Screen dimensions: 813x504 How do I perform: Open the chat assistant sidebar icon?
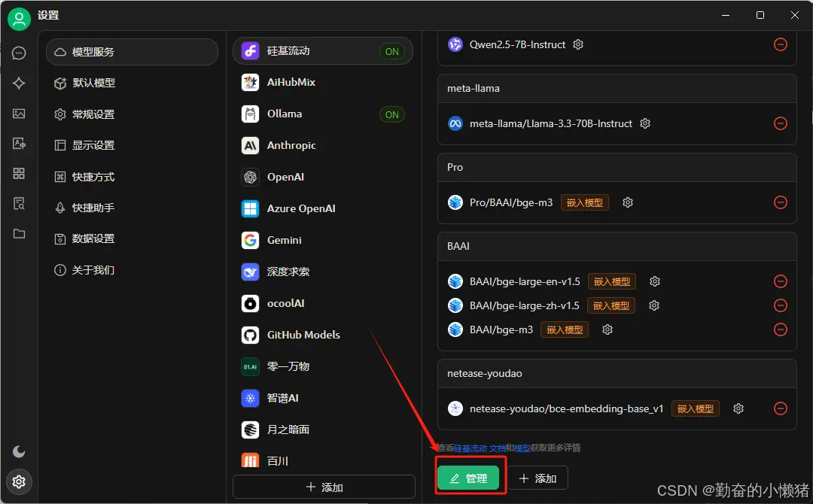tap(19, 53)
